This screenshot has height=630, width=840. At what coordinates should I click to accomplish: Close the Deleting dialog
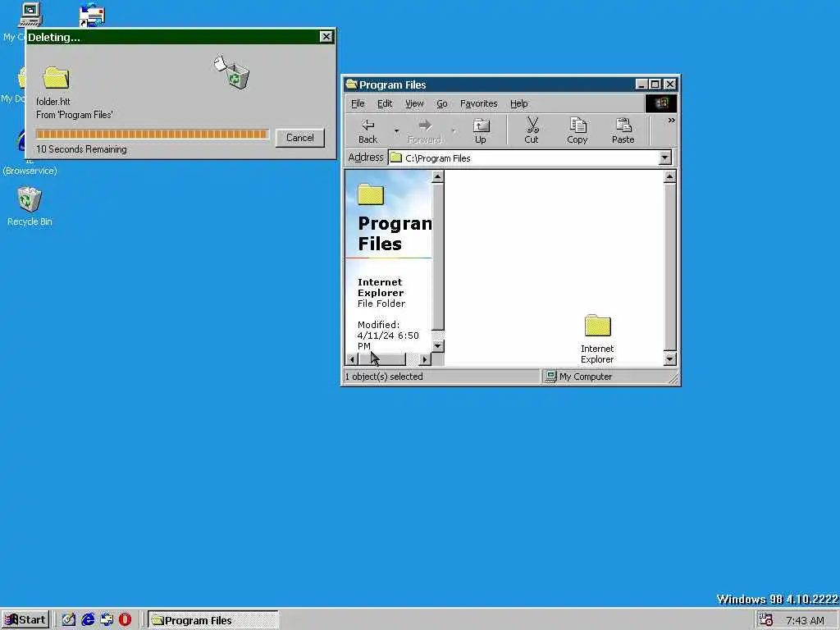326,36
